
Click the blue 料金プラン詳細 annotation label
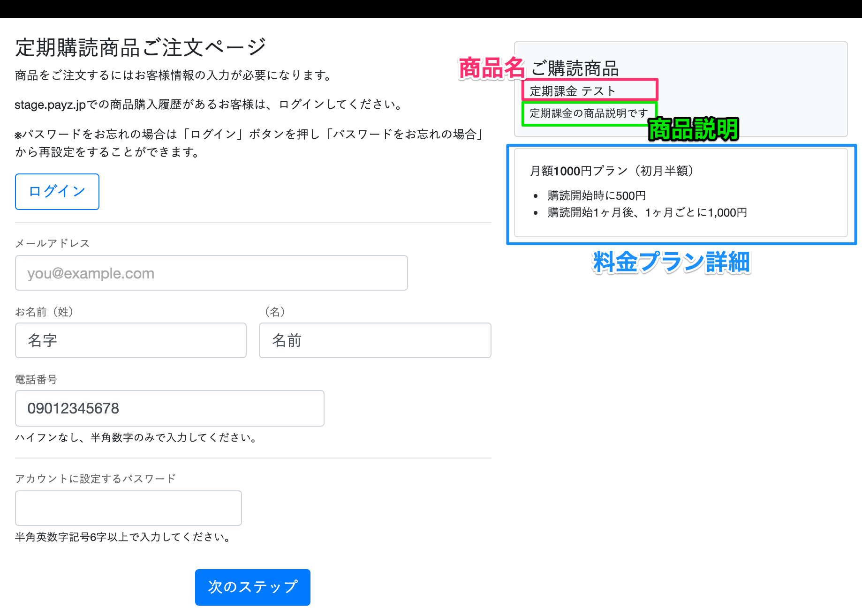click(x=671, y=262)
